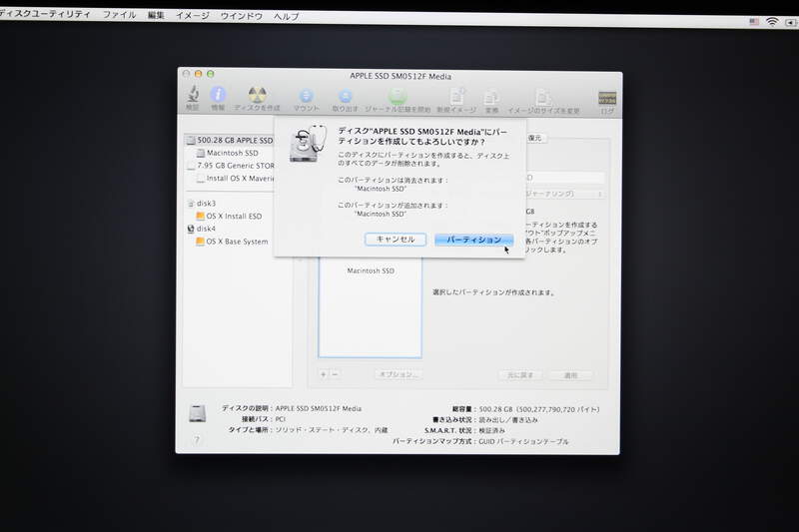Click the 検証 microscope toolbar icon

click(x=192, y=96)
